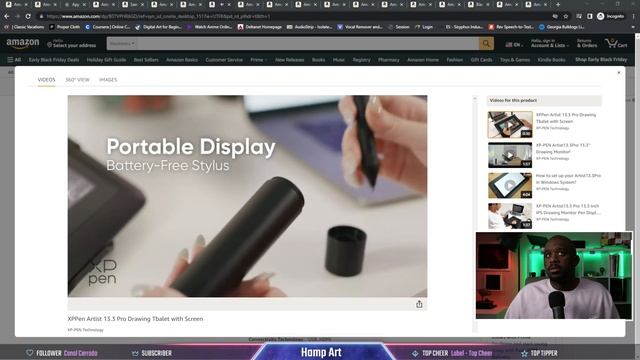640x360 pixels.
Task: Play the How to set up Artist13.3Pro thumbnail
Action: coord(510,185)
